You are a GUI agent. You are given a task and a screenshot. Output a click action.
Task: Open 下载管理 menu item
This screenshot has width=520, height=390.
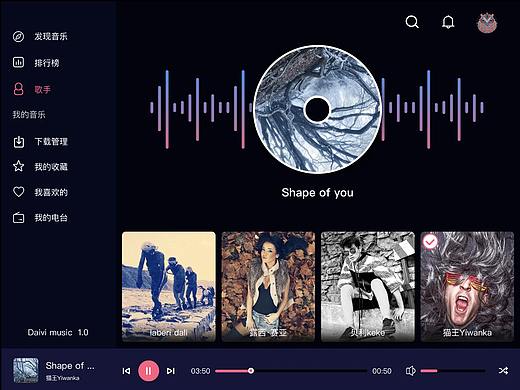pyautogui.click(x=51, y=142)
